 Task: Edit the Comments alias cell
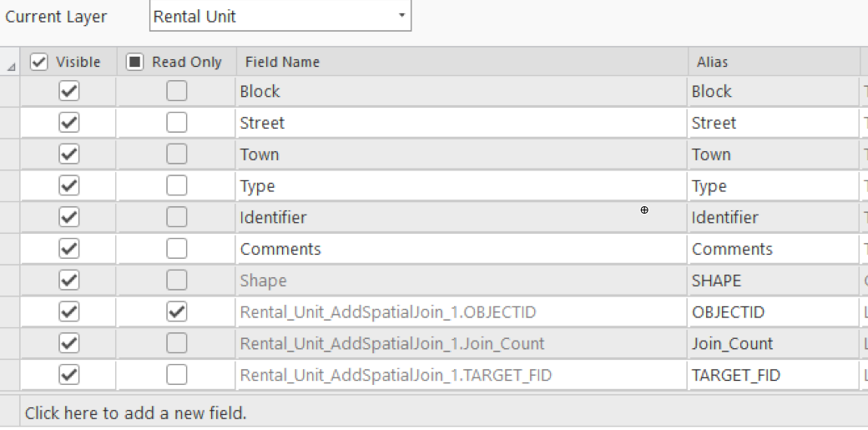pyautogui.click(x=732, y=250)
